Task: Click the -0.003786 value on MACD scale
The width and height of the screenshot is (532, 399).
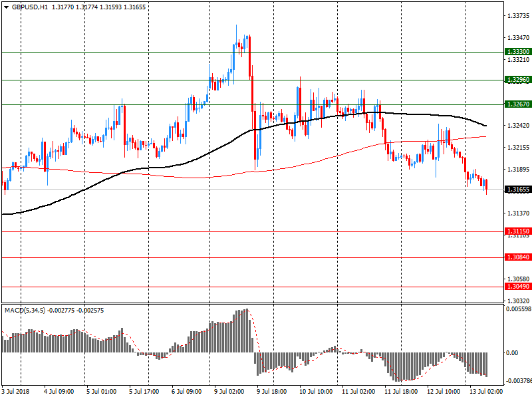Action: 517,382
